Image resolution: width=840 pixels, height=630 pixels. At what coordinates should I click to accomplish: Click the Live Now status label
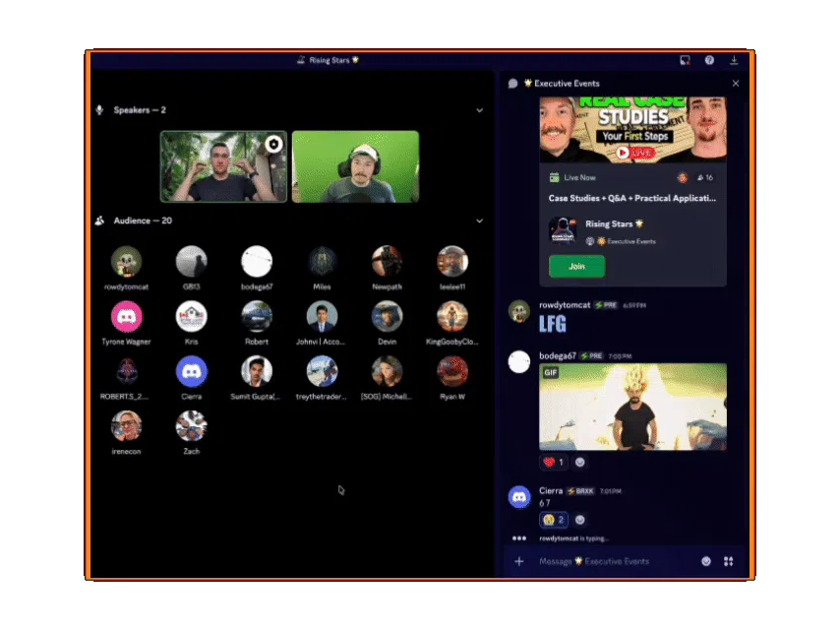579,178
